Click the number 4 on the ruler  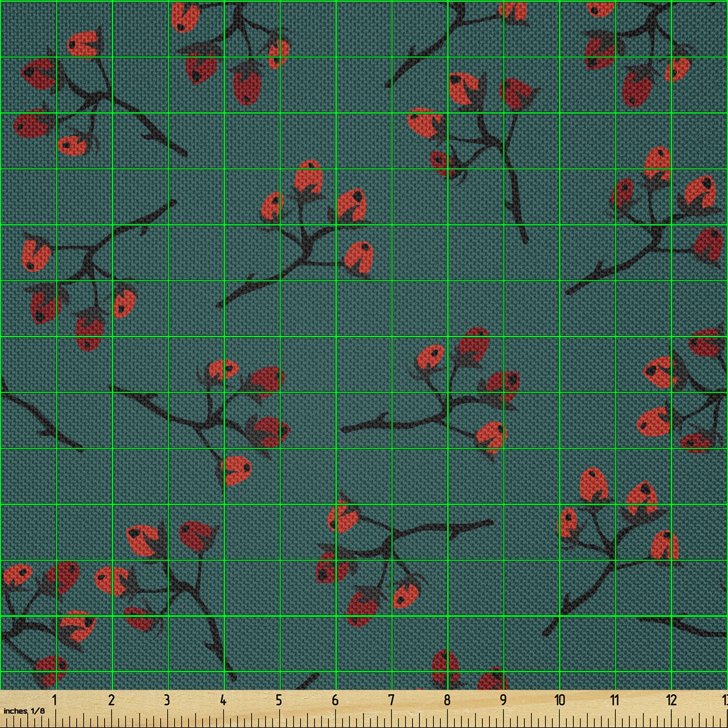(223, 700)
